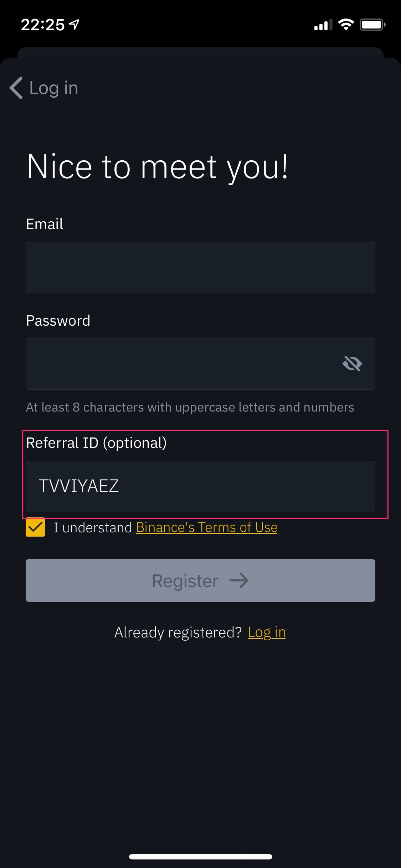Tap the location services arrow icon
This screenshot has height=868, width=401.
pyautogui.click(x=74, y=25)
